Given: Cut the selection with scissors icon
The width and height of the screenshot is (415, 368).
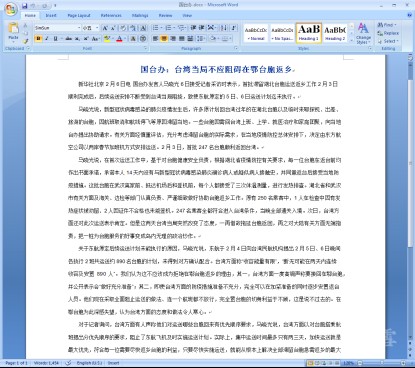Looking at the screenshot, I should point(25,26).
